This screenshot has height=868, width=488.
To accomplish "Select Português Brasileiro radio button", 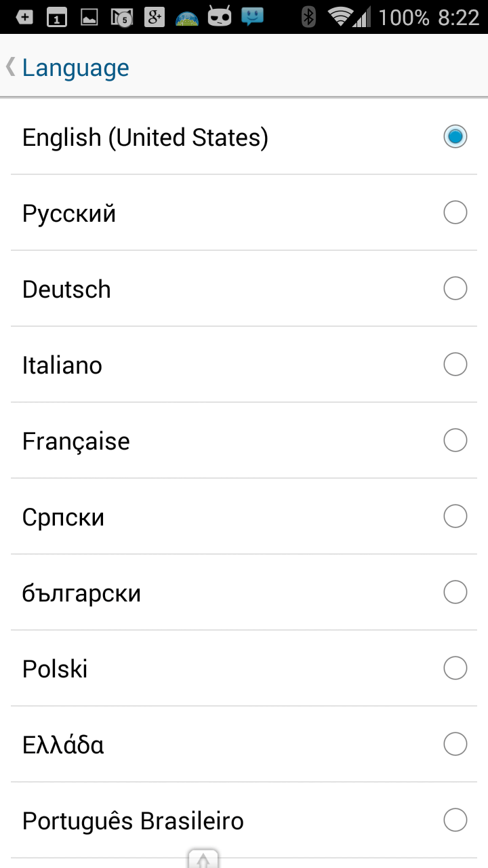I will 455,821.
